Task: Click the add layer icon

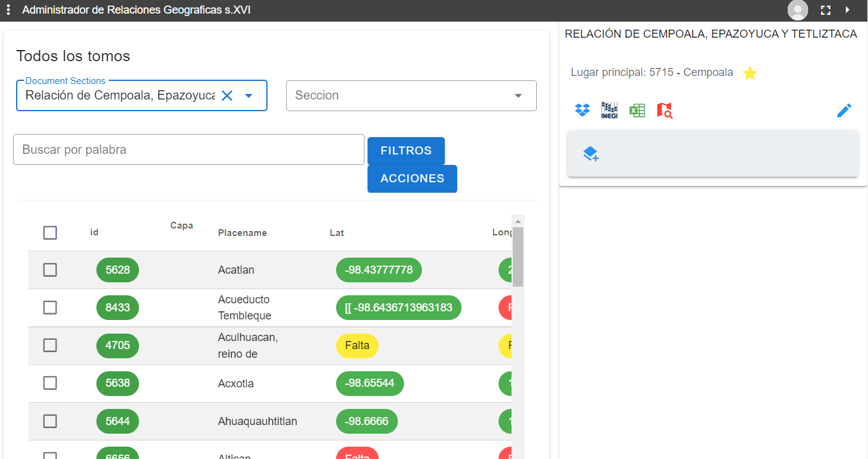Action: point(591,154)
